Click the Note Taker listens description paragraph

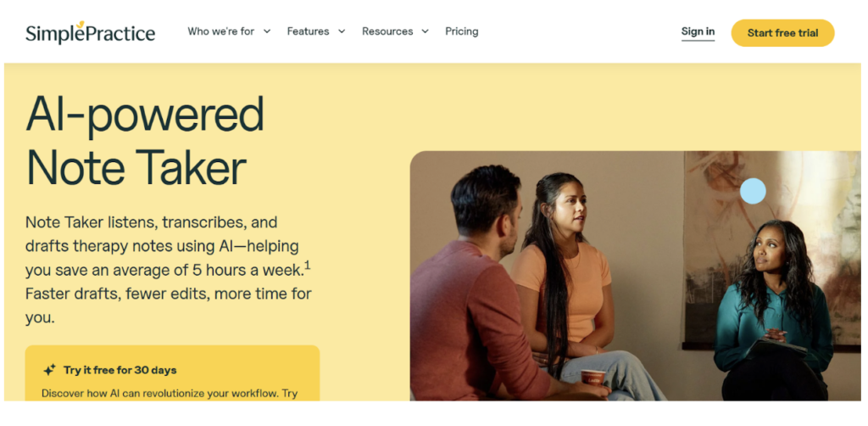click(x=169, y=270)
